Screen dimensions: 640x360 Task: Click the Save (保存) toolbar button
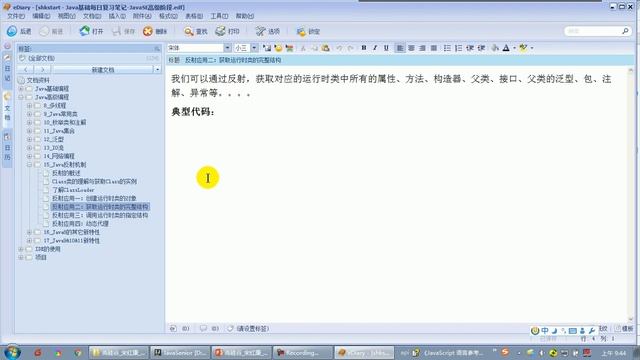[x=123, y=31]
